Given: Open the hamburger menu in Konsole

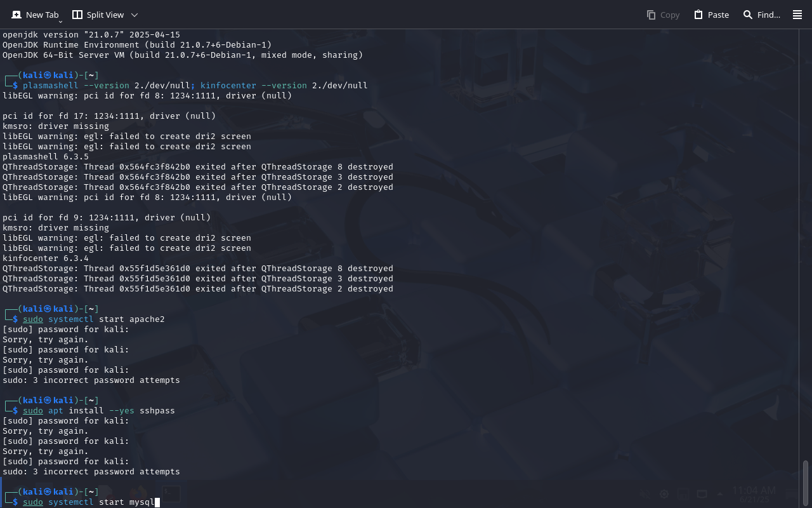Looking at the screenshot, I should [x=797, y=15].
